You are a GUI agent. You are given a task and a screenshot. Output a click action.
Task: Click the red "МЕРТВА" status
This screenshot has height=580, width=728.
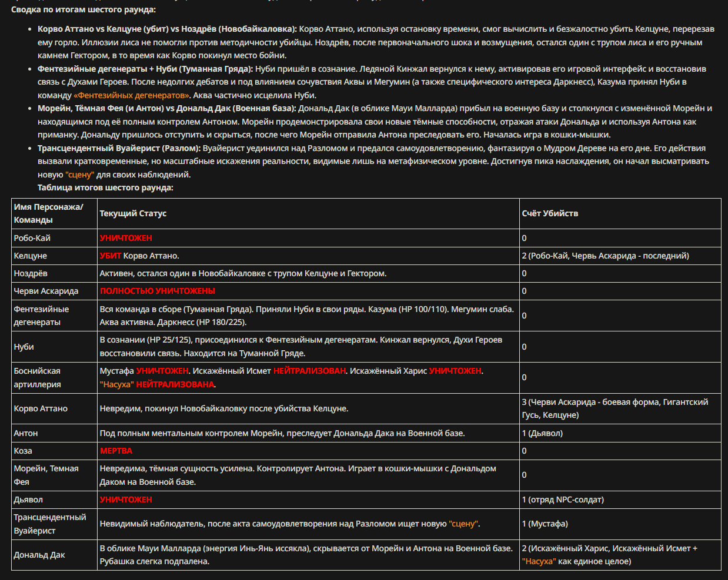[x=116, y=451]
